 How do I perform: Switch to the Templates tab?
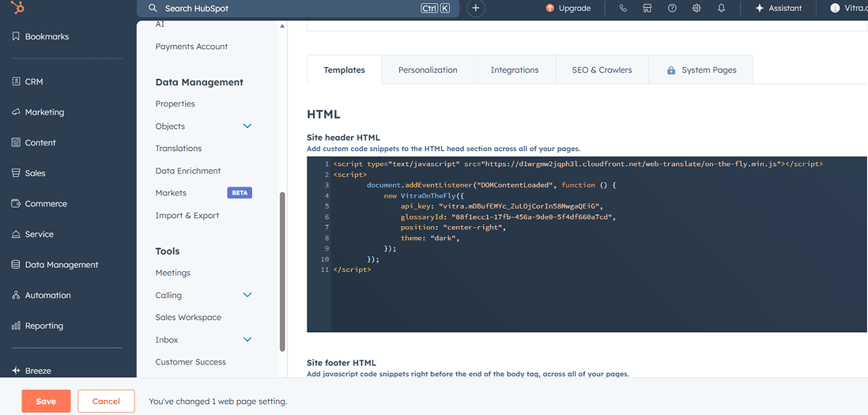(345, 70)
